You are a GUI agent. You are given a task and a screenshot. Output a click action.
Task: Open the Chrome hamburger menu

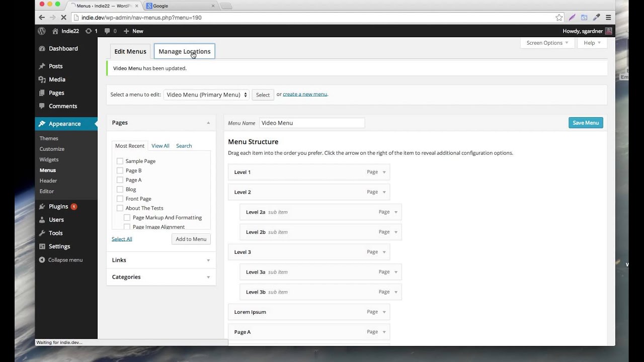[608, 17]
